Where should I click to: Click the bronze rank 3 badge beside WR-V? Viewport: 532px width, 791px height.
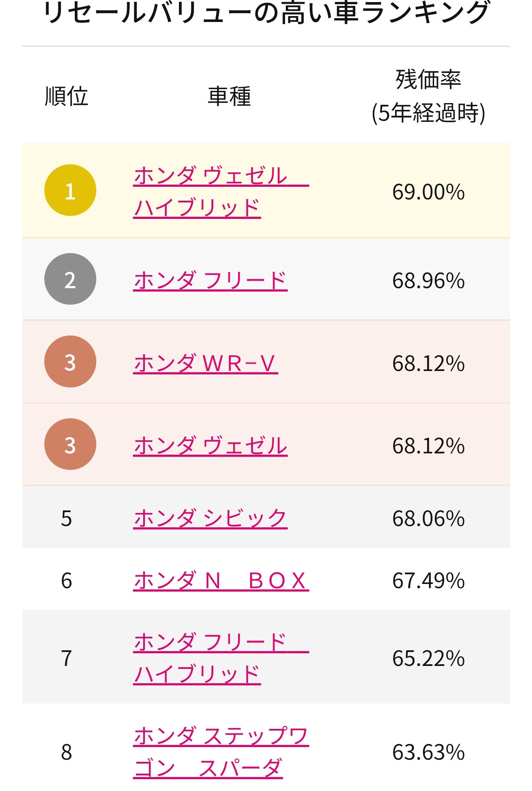[70, 362]
